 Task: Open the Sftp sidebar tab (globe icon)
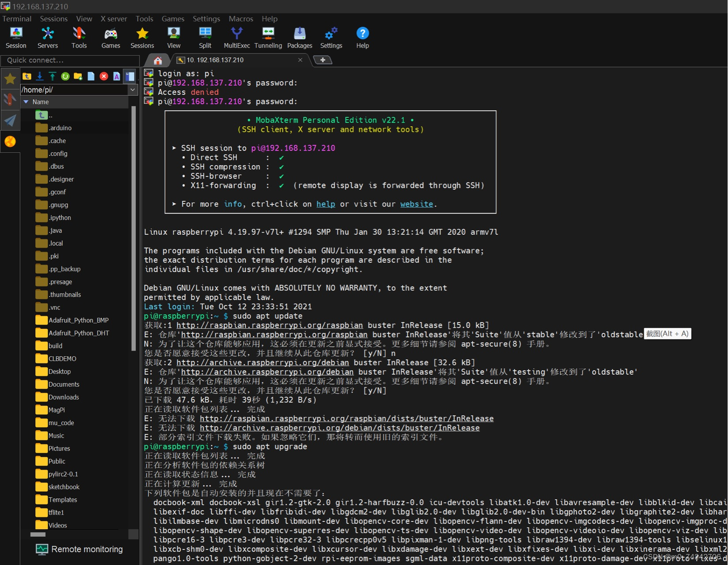[10, 141]
